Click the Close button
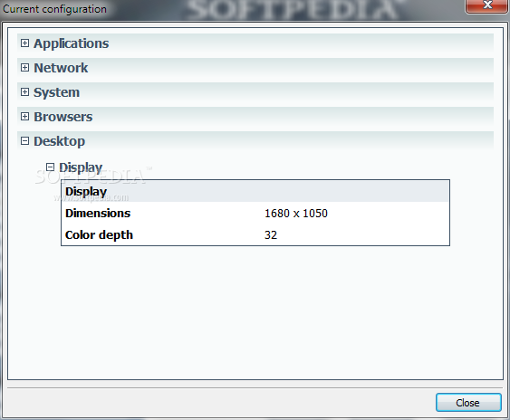 coord(468,403)
